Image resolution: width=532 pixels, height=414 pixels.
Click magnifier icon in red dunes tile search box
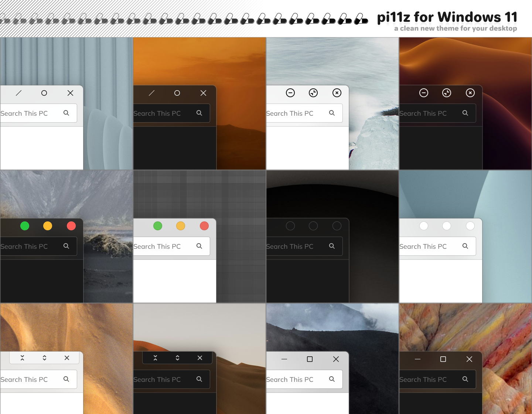click(465, 113)
